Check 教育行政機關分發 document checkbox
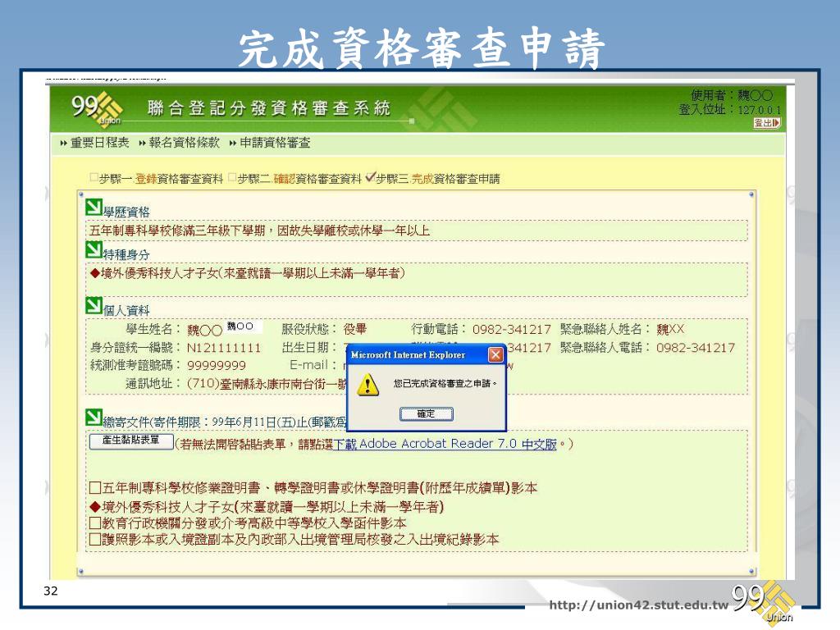840x630 pixels. (x=95, y=523)
